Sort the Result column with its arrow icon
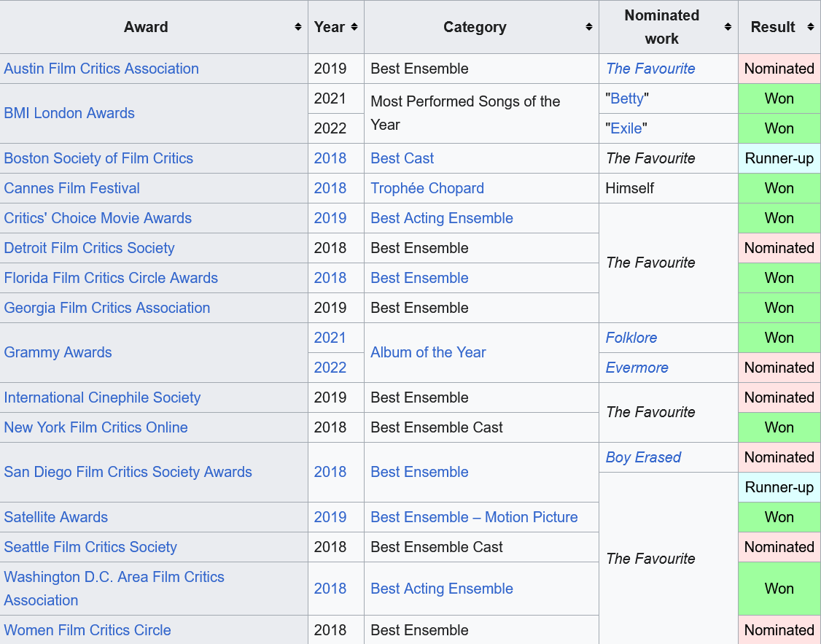 pos(810,27)
